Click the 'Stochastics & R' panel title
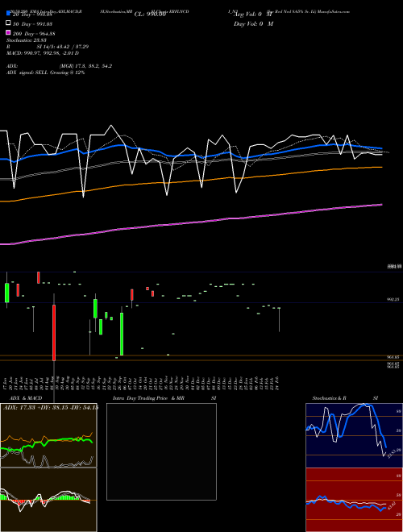The height and width of the screenshot is (532, 403). pyautogui.click(x=329, y=398)
